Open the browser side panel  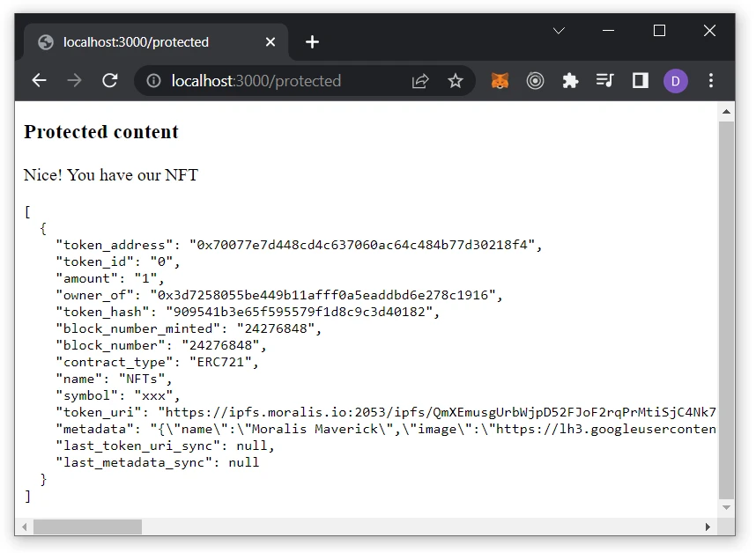tap(640, 80)
